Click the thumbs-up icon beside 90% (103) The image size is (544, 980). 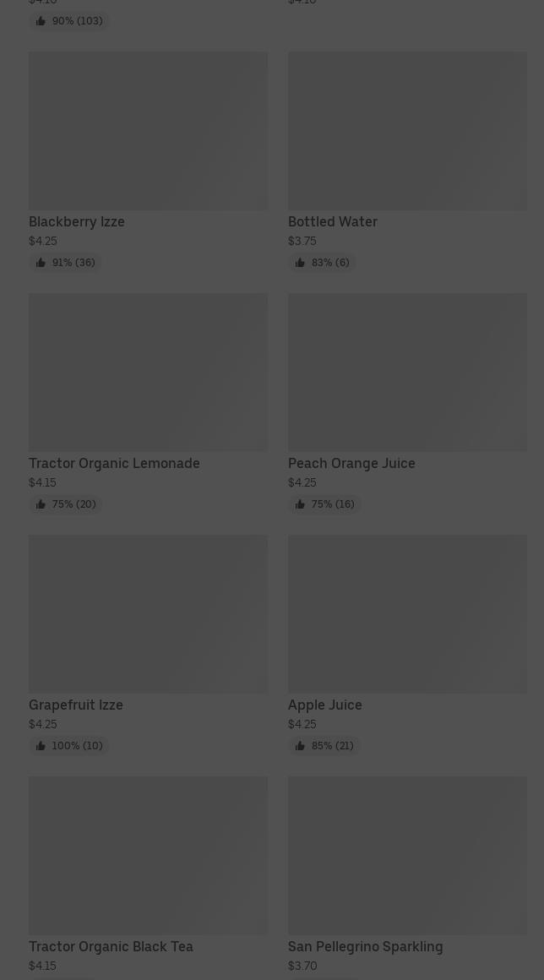click(x=41, y=21)
